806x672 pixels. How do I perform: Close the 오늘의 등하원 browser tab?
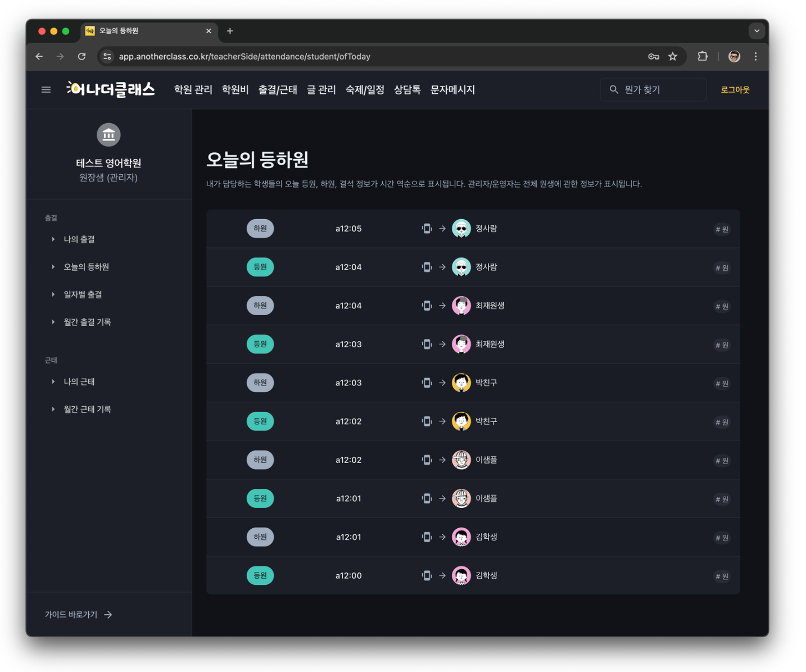[209, 31]
